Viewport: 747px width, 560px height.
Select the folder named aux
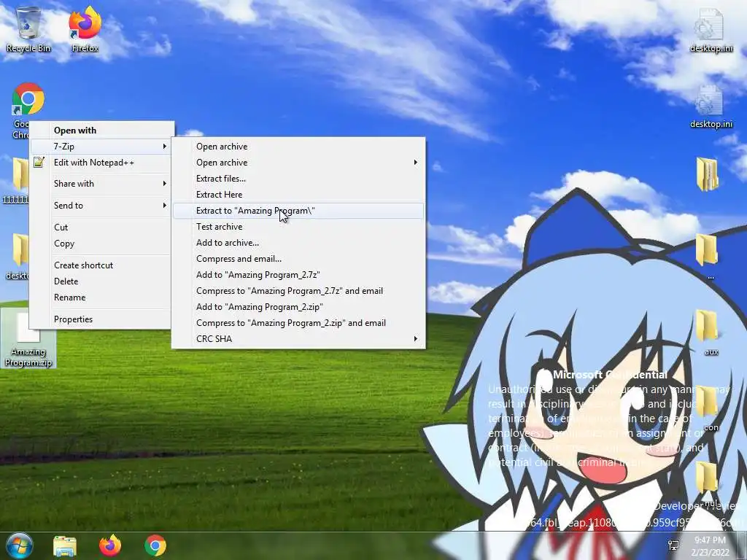coord(711,332)
